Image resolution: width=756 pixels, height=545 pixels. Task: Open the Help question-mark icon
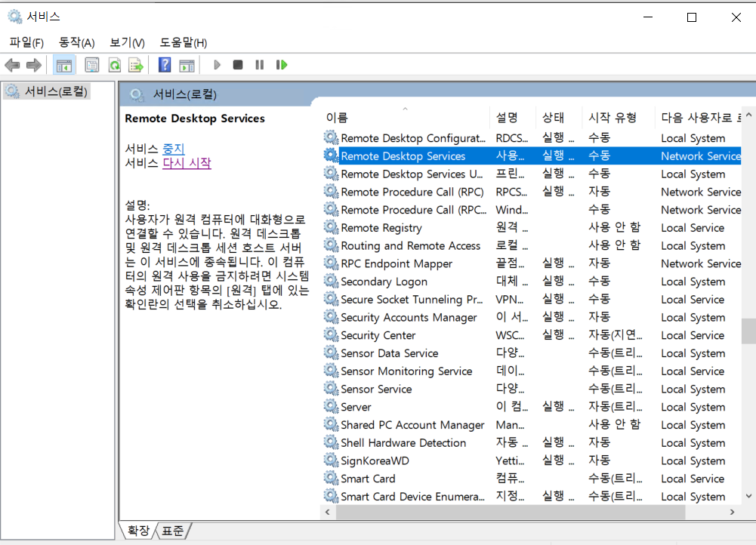click(x=165, y=65)
